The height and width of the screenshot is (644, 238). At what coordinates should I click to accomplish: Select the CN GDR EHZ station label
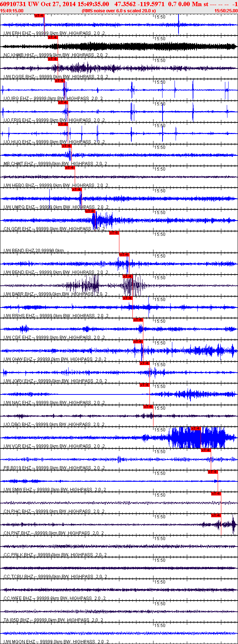(x=54, y=229)
